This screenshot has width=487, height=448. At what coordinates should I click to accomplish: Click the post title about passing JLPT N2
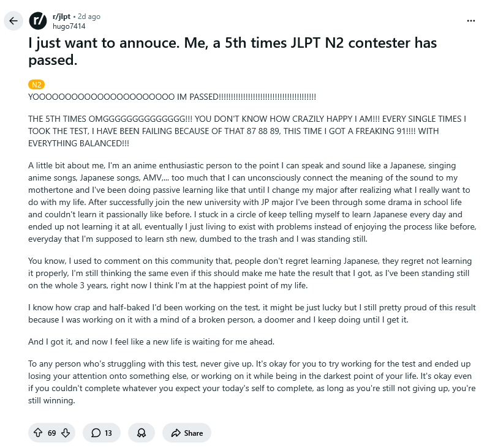click(232, 51)
